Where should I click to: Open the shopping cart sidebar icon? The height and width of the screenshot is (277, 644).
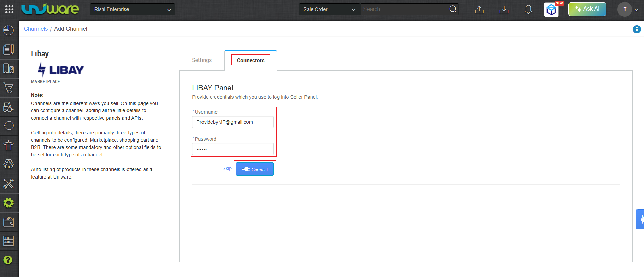tap(9, 88)
